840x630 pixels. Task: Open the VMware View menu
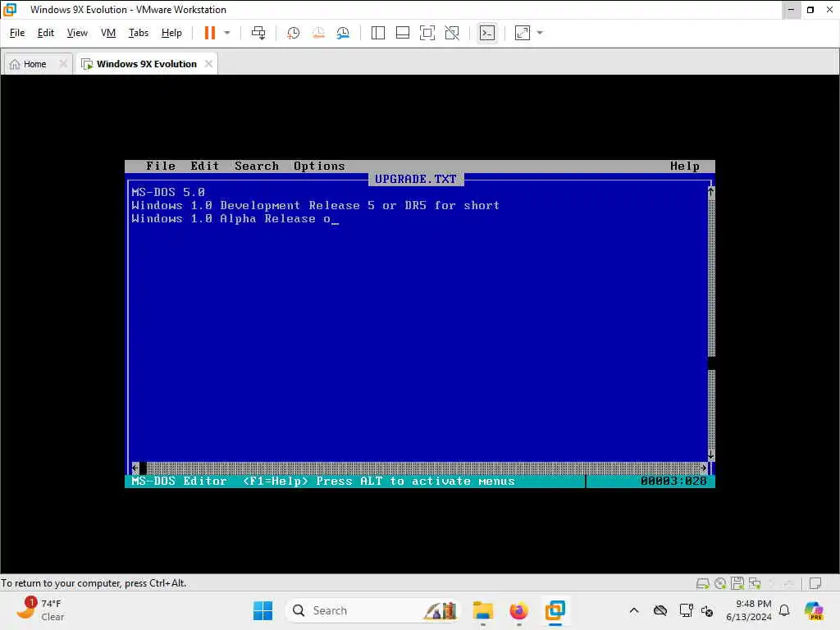(77, 33)
